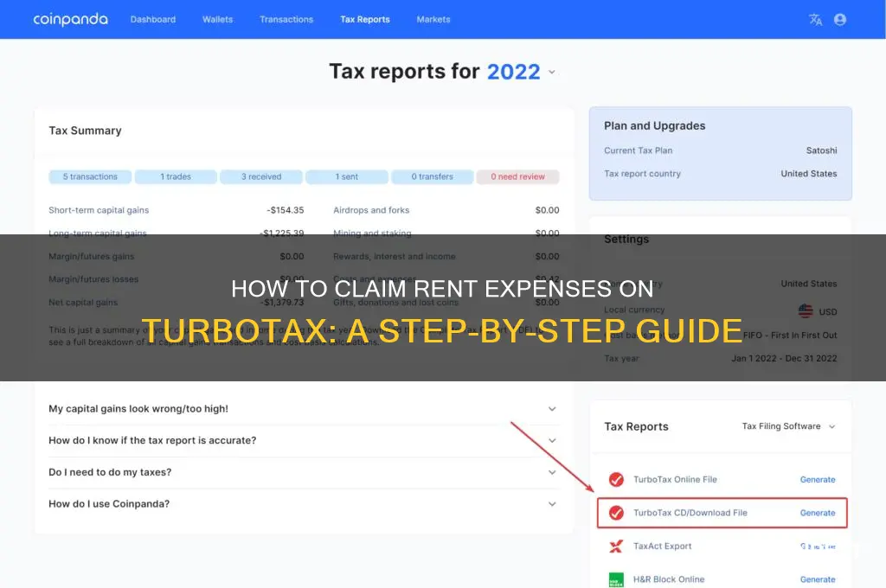Viewport: 886px width, 588px height.
Task: Go to Dashboard tab
Action: (x=153, y=19)
